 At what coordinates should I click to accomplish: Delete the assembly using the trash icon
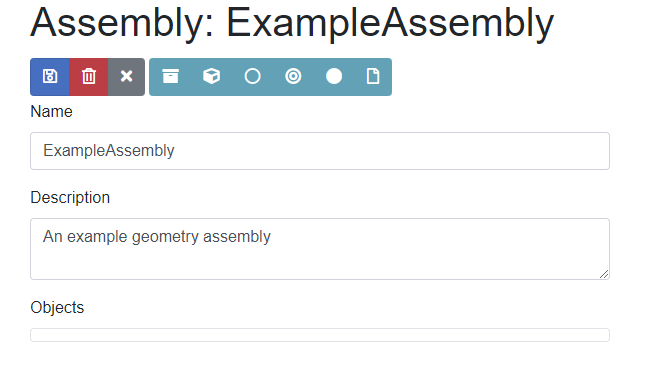89,77
